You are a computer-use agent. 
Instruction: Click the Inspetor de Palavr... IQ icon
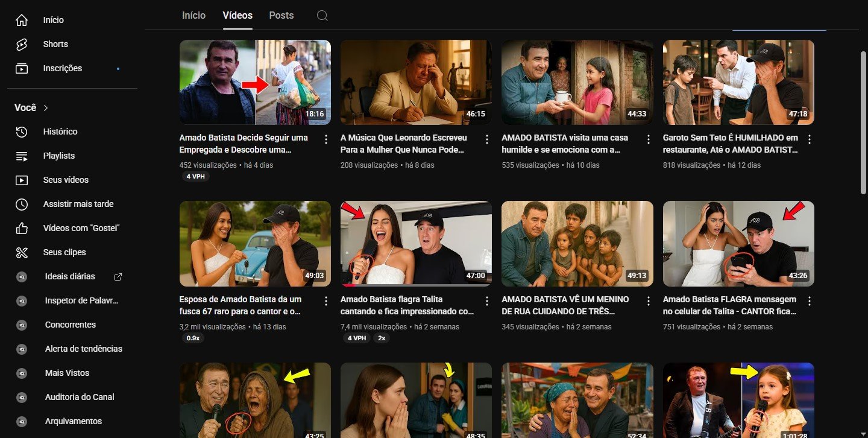(22, 300)
